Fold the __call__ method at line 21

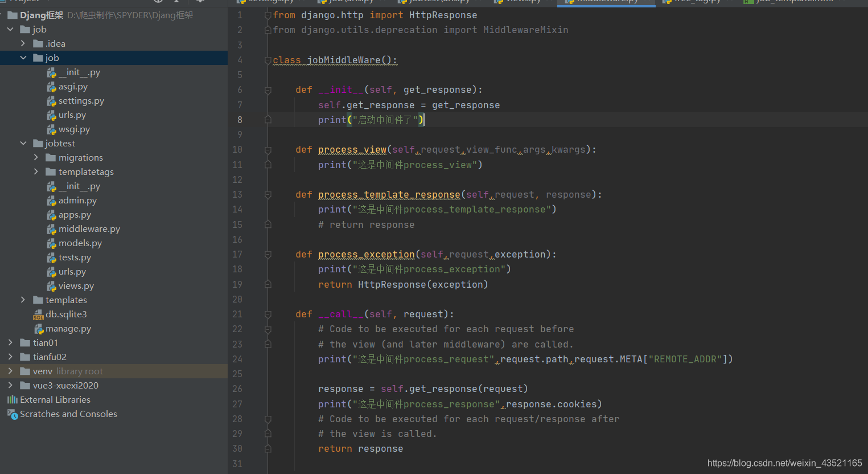coord(268,314)
